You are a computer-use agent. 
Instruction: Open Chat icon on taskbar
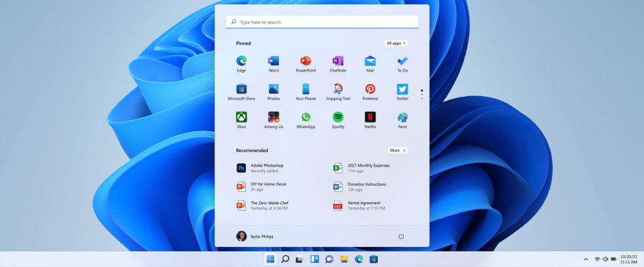click(x=329, y=259)
